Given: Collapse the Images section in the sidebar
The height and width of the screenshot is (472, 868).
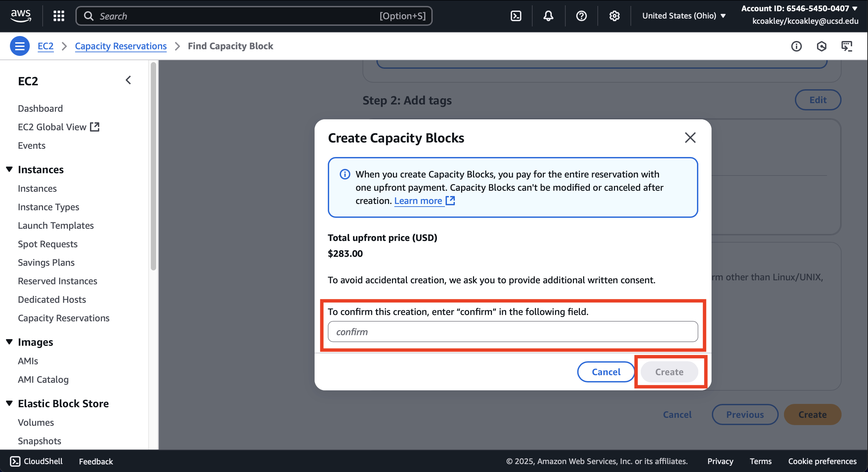Looking at the screenshot, I should [x=10, y=342].
